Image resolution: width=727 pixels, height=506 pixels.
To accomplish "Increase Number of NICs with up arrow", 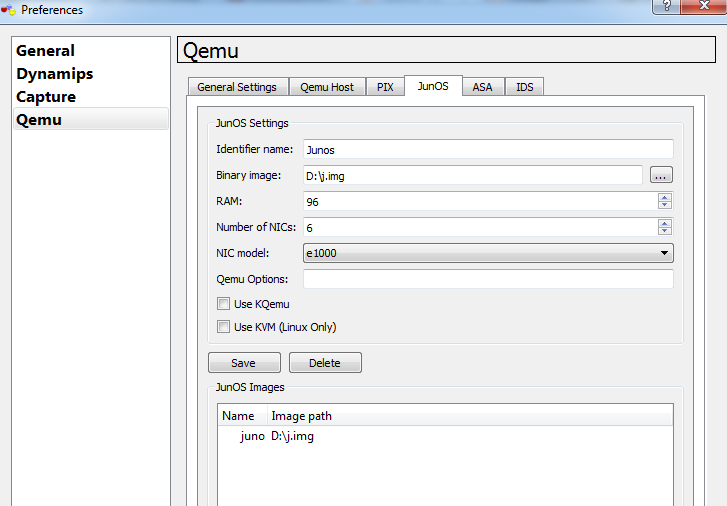I will pos(665,223).
